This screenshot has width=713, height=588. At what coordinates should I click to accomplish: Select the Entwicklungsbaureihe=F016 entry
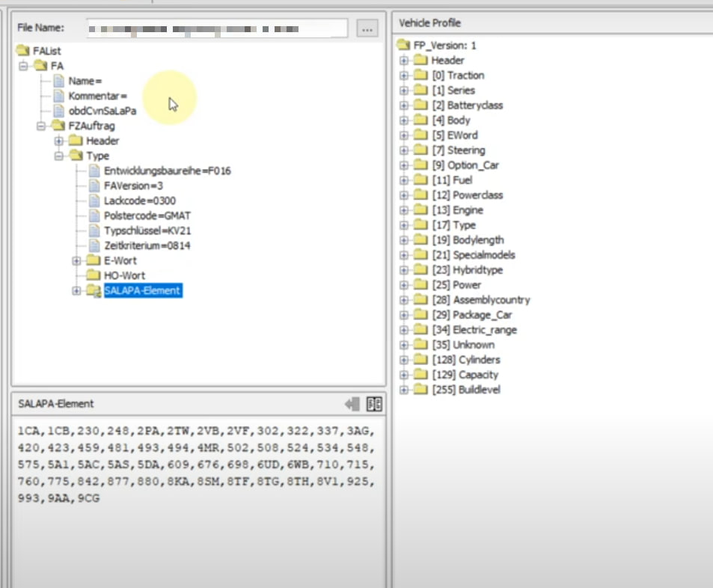click(167, 171)
